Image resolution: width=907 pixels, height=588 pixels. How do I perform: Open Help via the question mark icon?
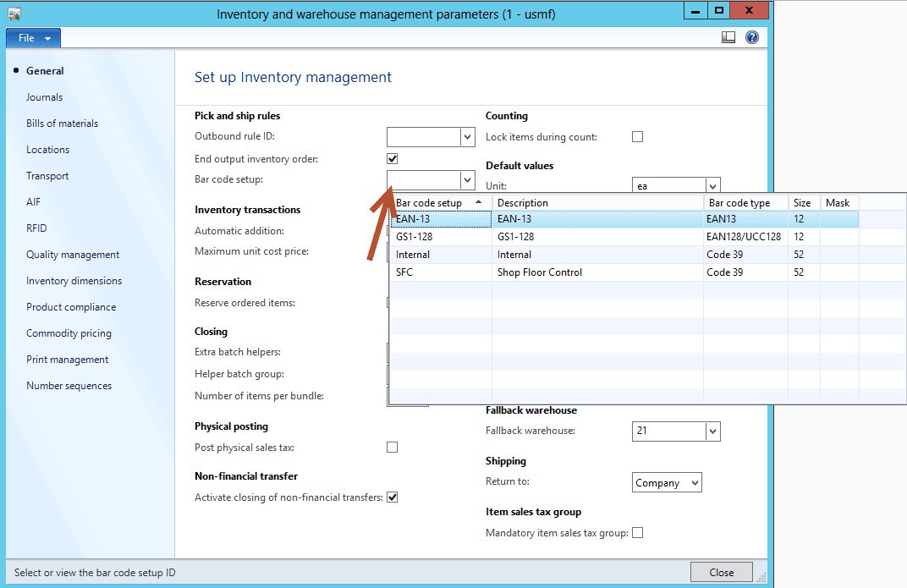[751, 37]
